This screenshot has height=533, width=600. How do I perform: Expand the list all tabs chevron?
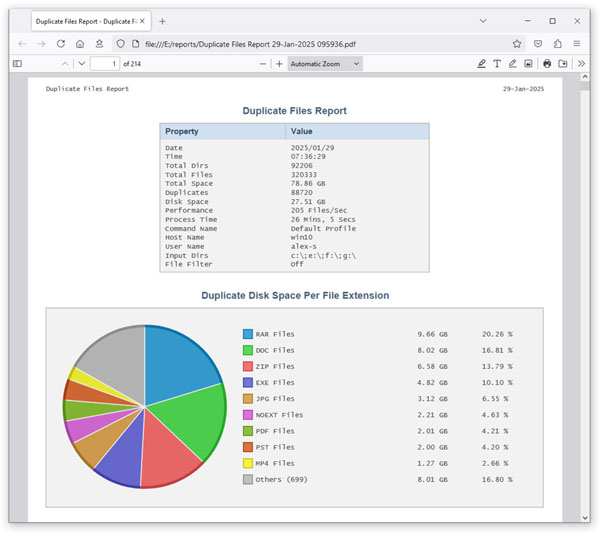click(483, 21)
